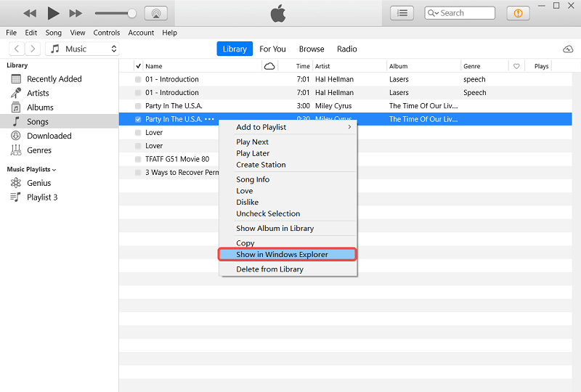Click the Search input field
Screen dimensions: 581x392
pos(465,13)
